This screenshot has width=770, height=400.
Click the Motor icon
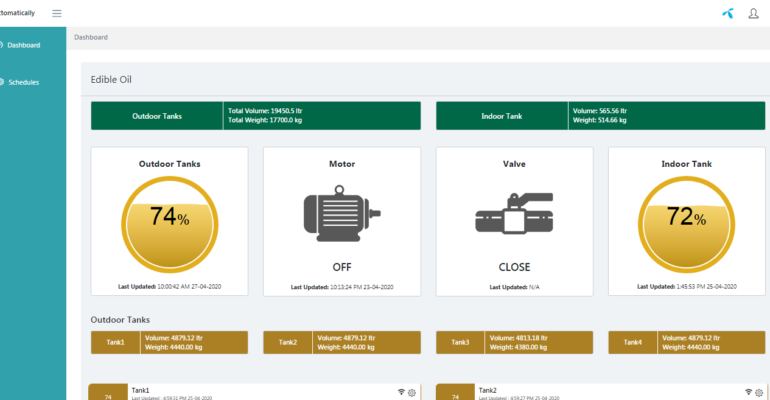pos(342,213)
